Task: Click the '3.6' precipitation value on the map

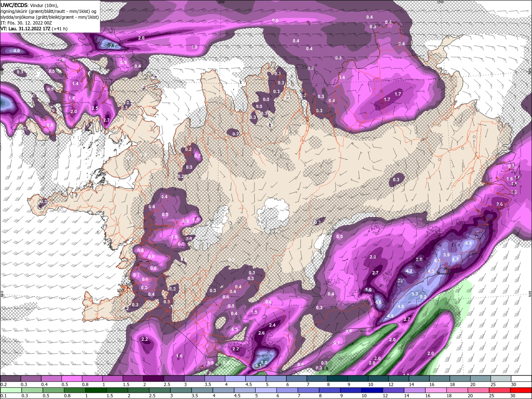Action: click(x=368, y=290)
